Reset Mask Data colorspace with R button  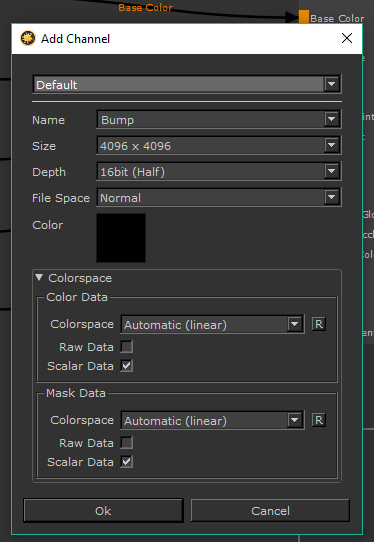coord(319,420)
